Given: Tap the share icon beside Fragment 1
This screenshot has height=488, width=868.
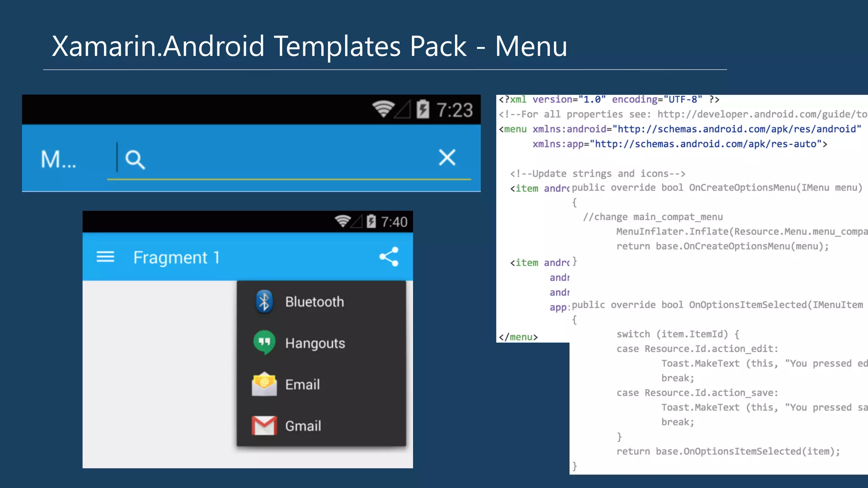Looking at the screenshot, I should (x=389, y=256).
